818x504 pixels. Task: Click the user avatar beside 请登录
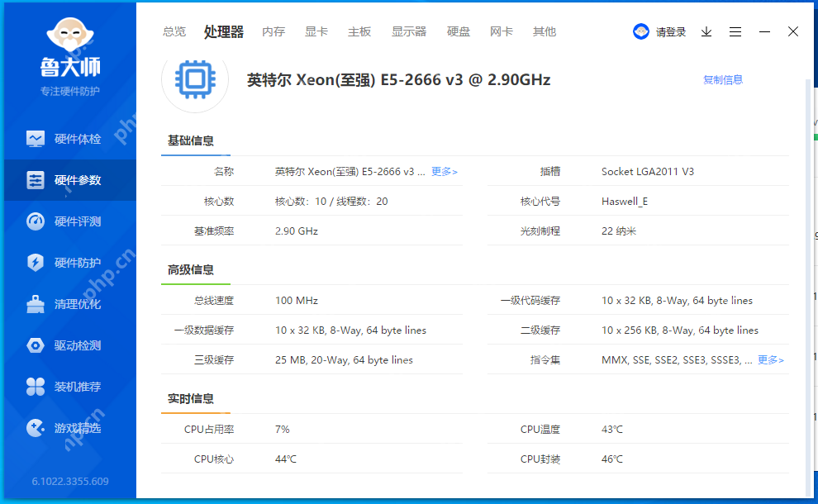coord(640,31)
